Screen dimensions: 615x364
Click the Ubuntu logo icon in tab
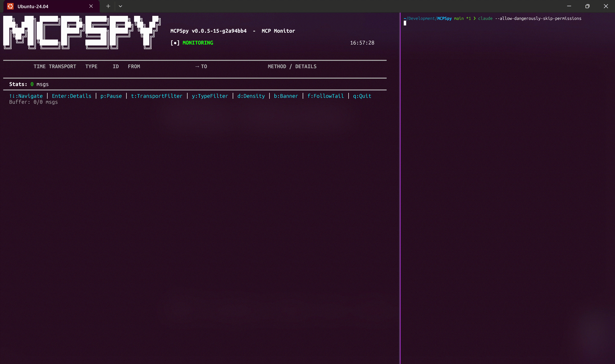(x=10, y=6)
